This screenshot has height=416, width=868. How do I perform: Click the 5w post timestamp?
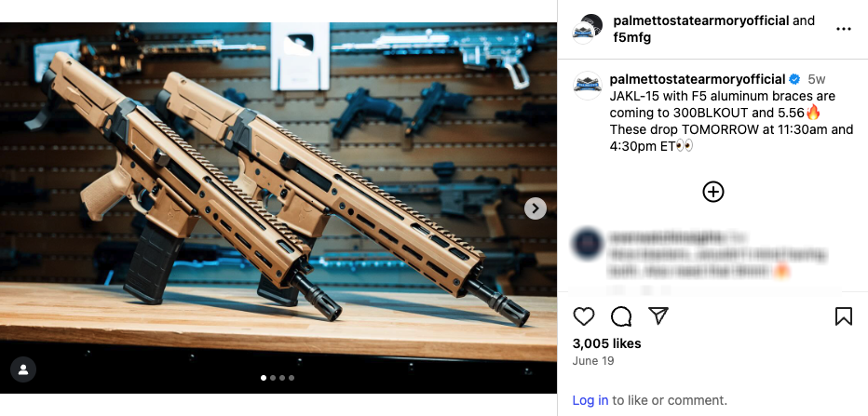(817, 79)
